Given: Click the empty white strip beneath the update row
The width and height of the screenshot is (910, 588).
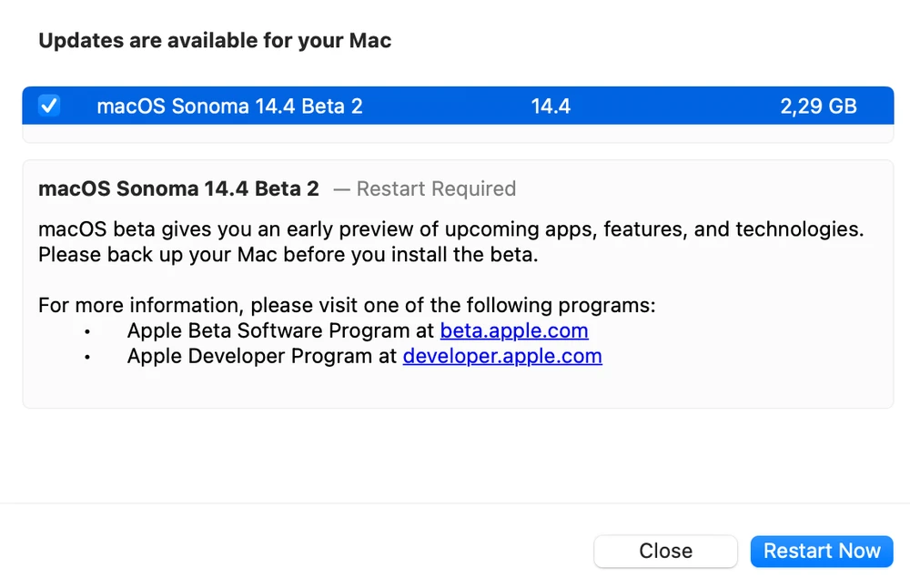Looking at the screenshot, I should (458, 134).
